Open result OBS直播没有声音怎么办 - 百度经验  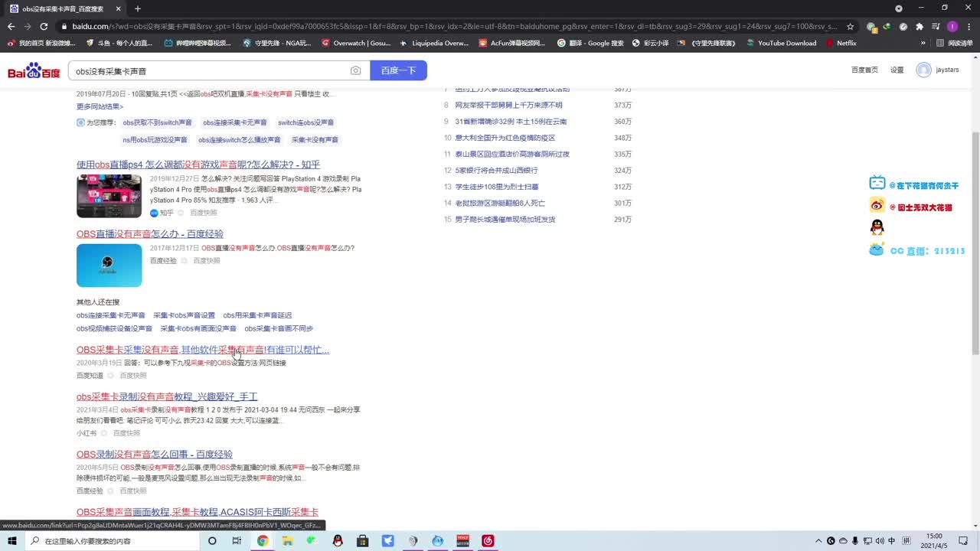150,234
